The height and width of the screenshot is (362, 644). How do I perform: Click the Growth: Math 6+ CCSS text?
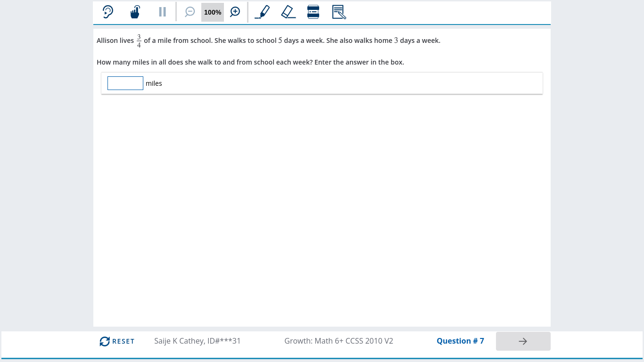click(339, 341)
